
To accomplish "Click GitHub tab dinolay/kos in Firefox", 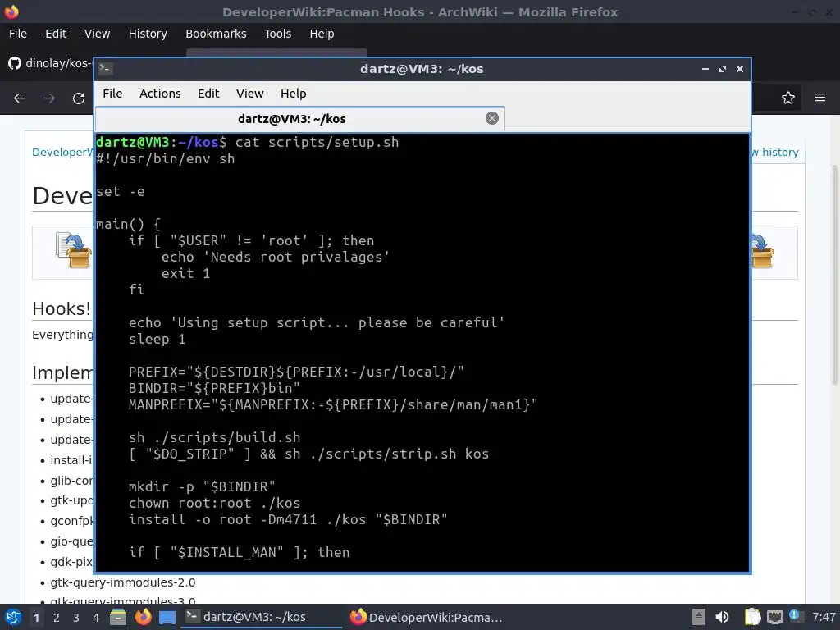I will pos(50,63).
